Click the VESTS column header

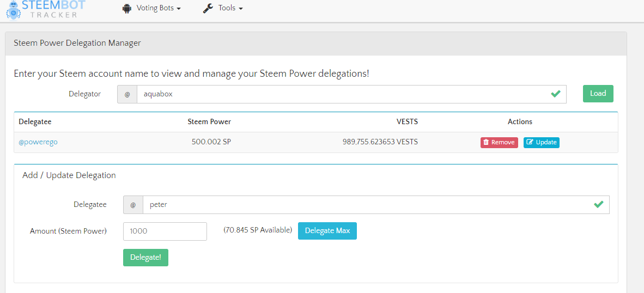coord(407,122)
